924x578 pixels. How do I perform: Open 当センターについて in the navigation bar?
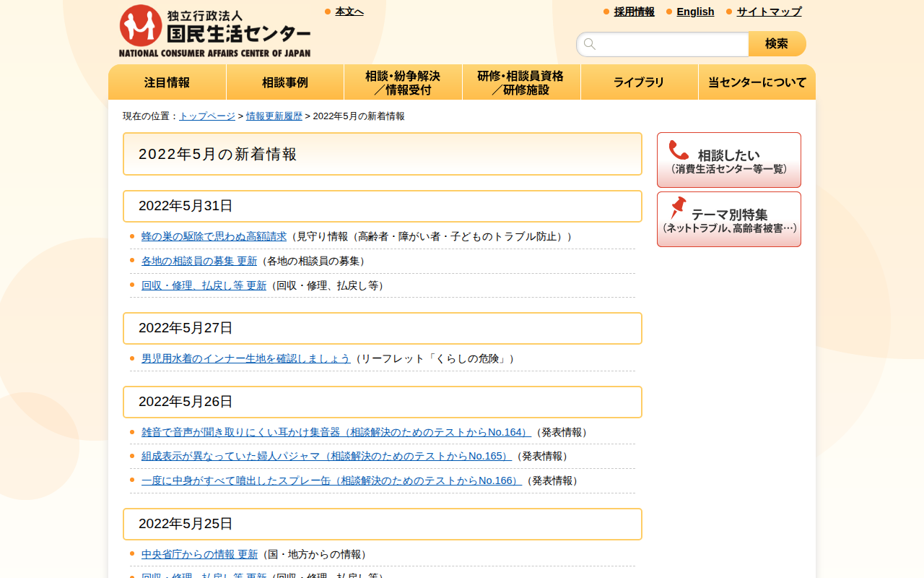tap(757, 82)
